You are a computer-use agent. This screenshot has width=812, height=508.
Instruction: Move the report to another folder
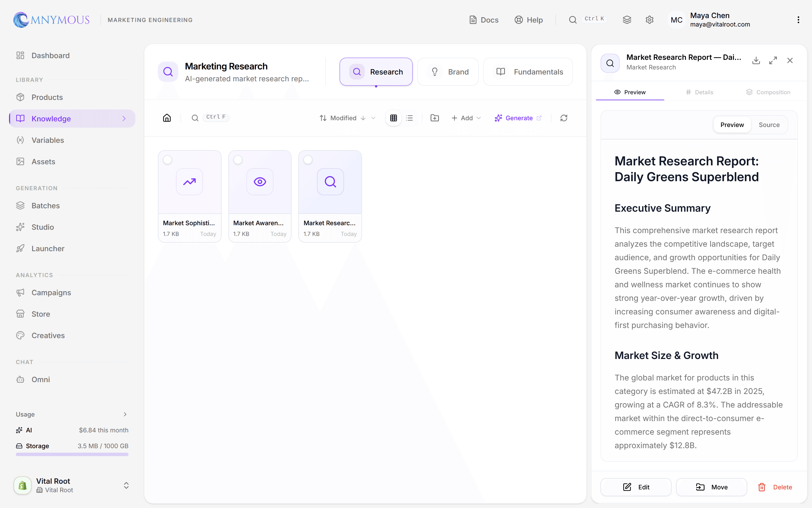pyautogui.click(x=711, y=487)
